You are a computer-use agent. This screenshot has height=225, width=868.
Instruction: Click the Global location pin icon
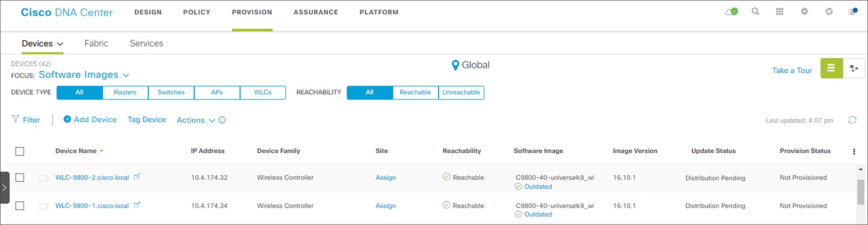455,65
